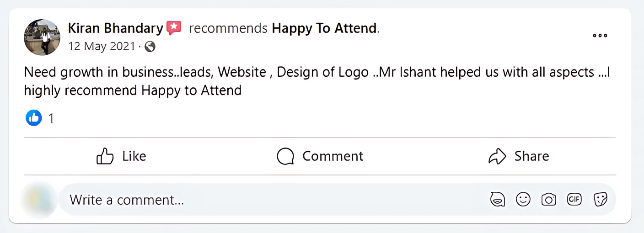Like the post from Kiran Bhandary

coord(121,156)
